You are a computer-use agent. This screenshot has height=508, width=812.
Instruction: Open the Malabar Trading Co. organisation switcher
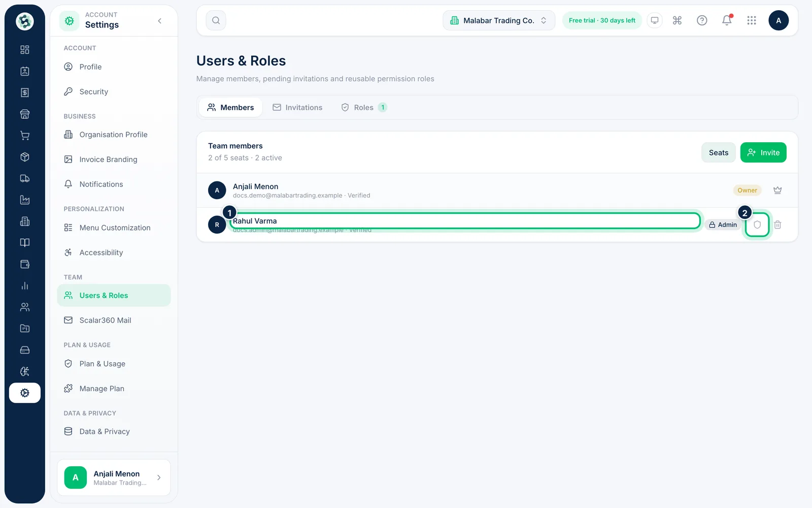click(x=499, y=20)
